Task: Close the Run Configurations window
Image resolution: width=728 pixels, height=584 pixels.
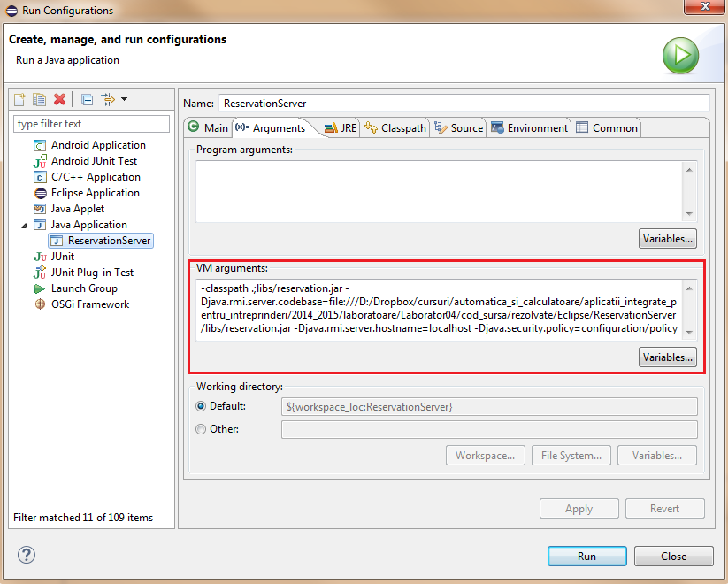Action: point(705,6)
